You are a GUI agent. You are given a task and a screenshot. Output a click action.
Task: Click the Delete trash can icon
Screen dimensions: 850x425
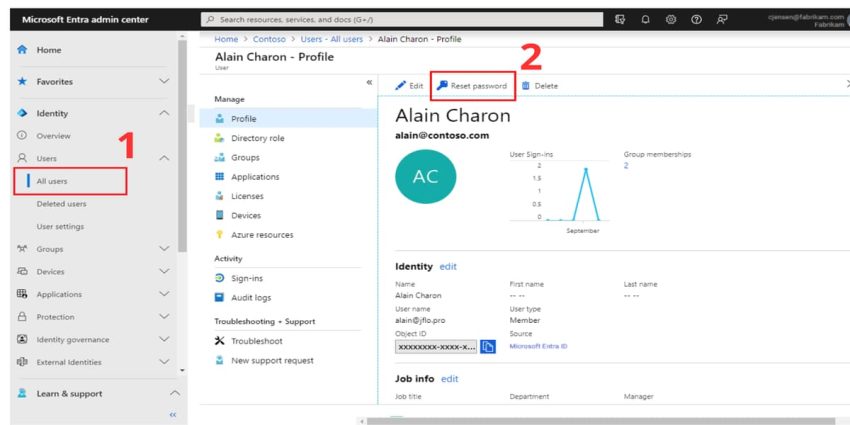point(525,86)
